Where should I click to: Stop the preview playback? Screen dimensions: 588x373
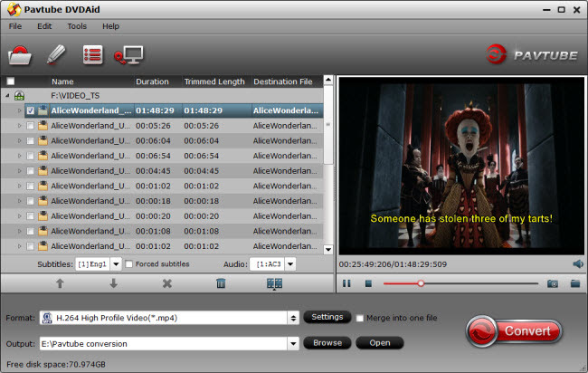[x=368, y=283]
